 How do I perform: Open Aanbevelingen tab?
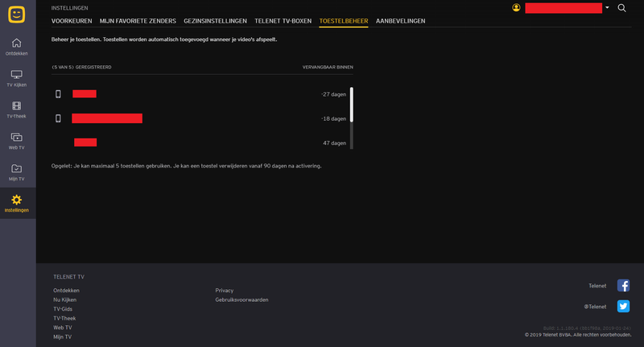(x=400, y=21)
